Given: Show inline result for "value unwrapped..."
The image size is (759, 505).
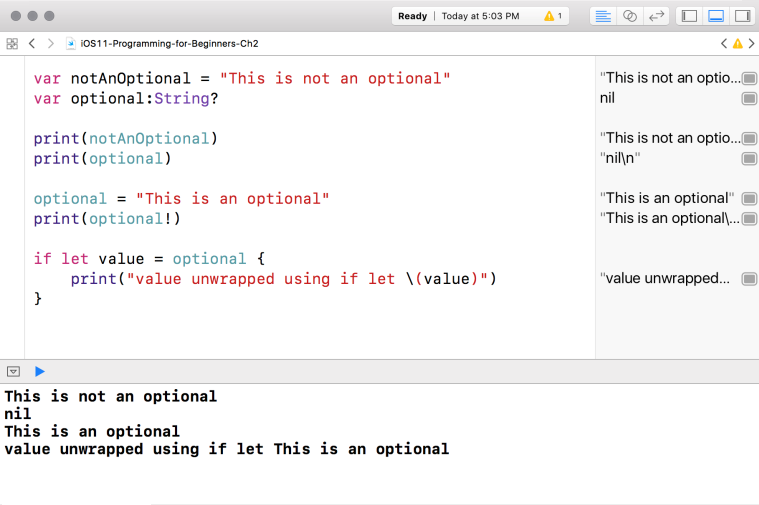Looking at the screenshot, I should (x=749, y=279).
